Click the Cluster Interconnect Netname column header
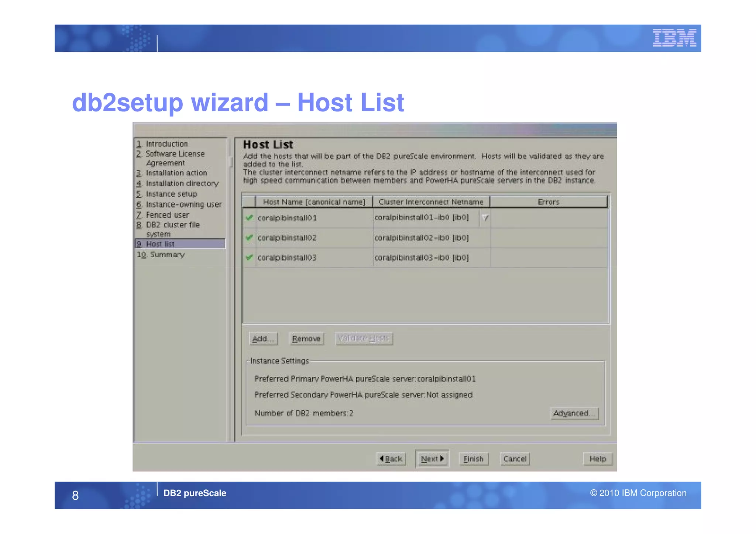 click(431, 202)
